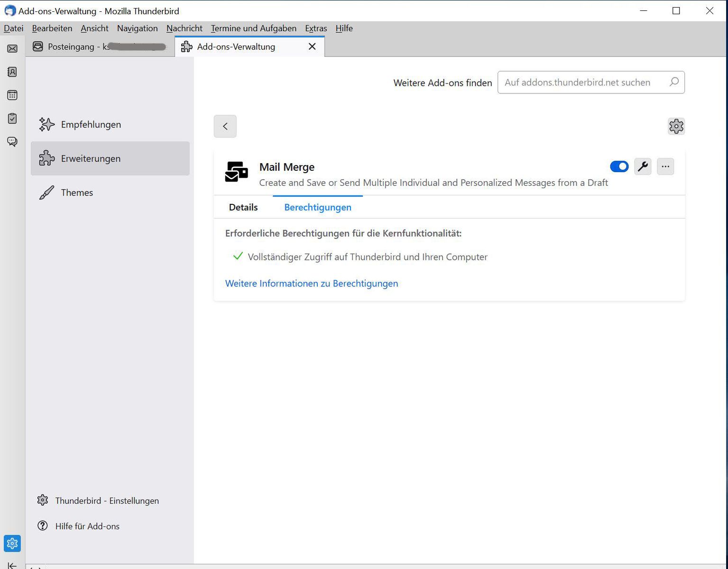728x569 pixels.
Task: Open the Mail Merge three-dots menu
Action: (x=665, y=166)
